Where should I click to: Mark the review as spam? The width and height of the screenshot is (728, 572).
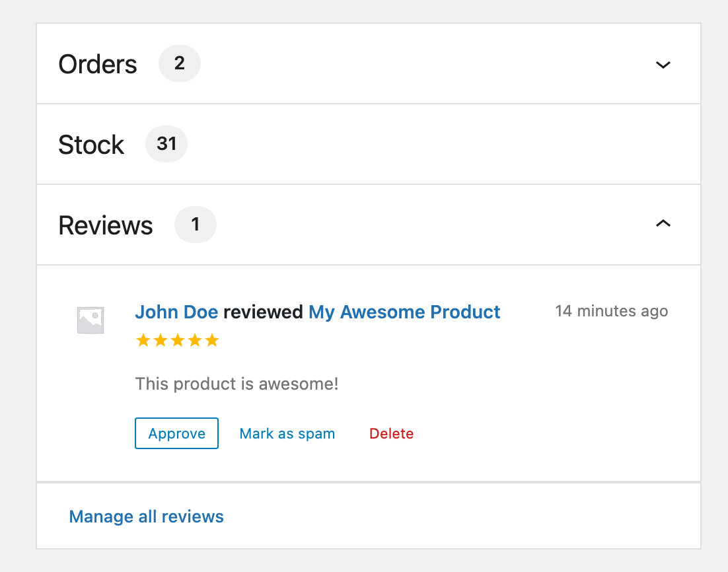(287, 433)
